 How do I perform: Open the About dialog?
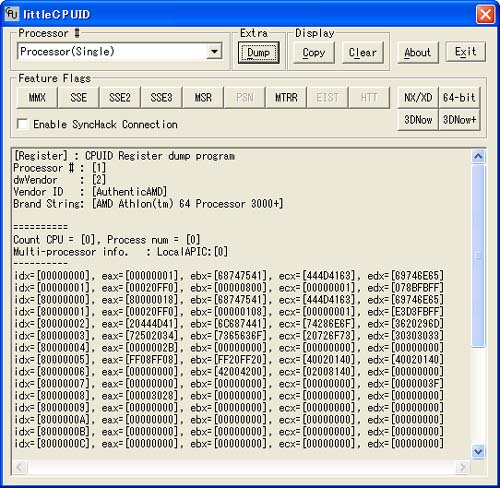pyautogui.click(x=418, y=52)
